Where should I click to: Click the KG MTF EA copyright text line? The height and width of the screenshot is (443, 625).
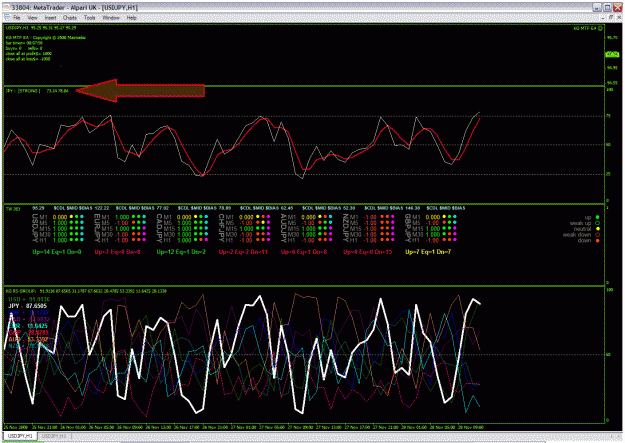click(45, 38)
